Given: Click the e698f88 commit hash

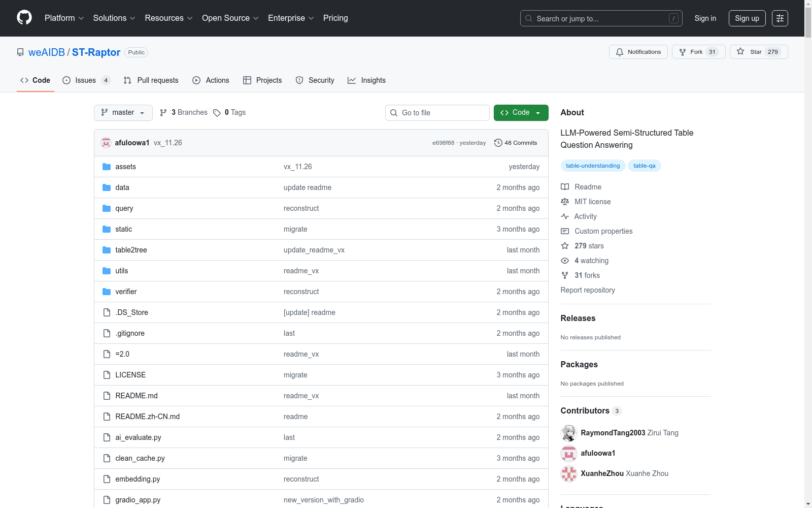Looking at the screenshot, I should point(443,143).
